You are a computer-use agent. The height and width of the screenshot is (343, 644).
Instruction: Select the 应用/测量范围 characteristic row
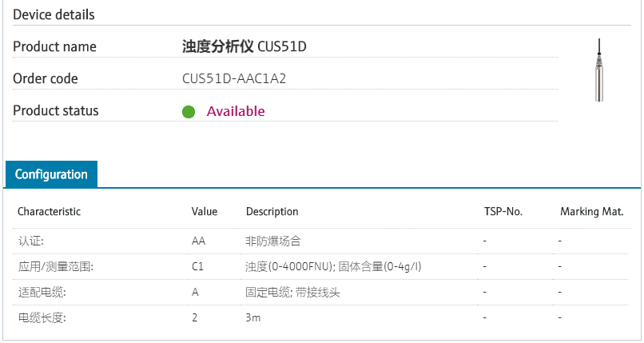[55, 266]
